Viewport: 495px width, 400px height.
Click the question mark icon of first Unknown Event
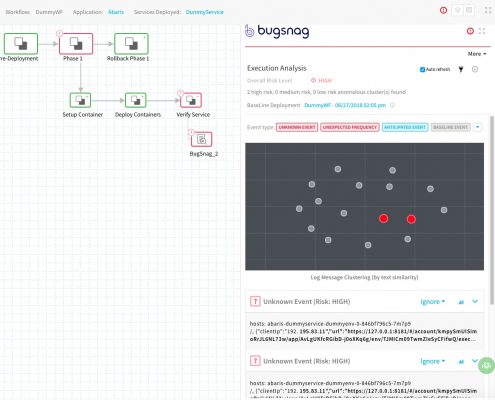point(255,302)
